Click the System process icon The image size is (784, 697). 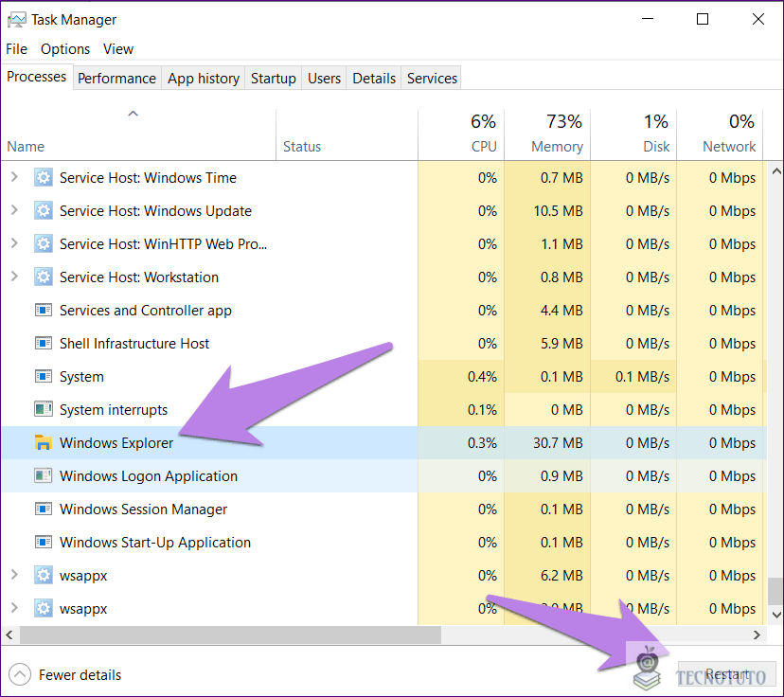pos(44,377)
